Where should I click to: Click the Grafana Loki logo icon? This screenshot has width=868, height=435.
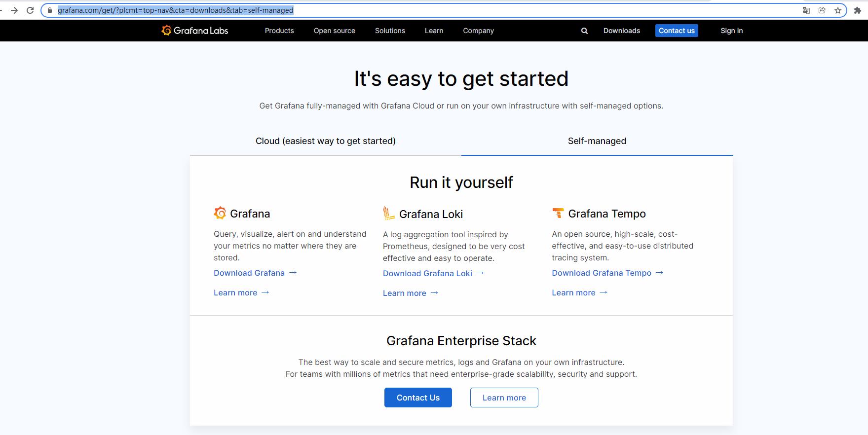click(389, 213)
